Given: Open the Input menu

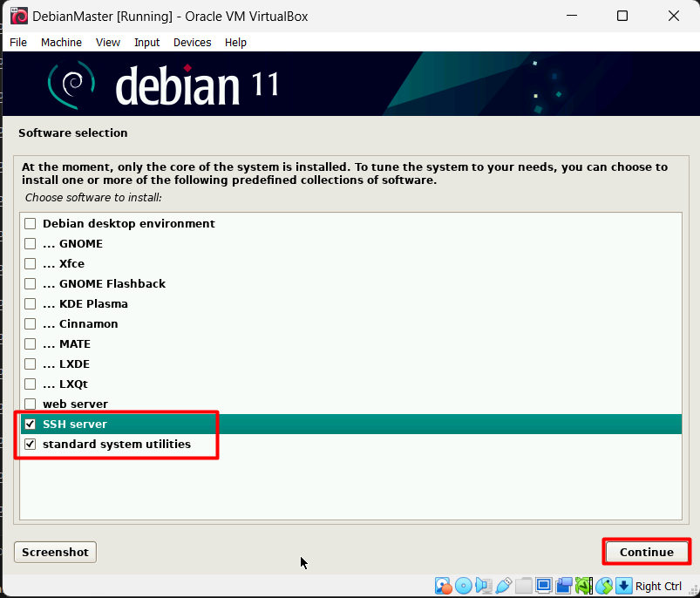Looking at the screenshot, I should [x=146, y=43].
